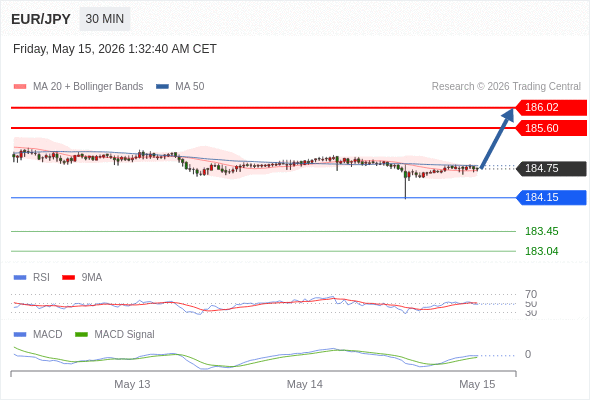Click the 184.15 pivot price tag

click(551, 197)
